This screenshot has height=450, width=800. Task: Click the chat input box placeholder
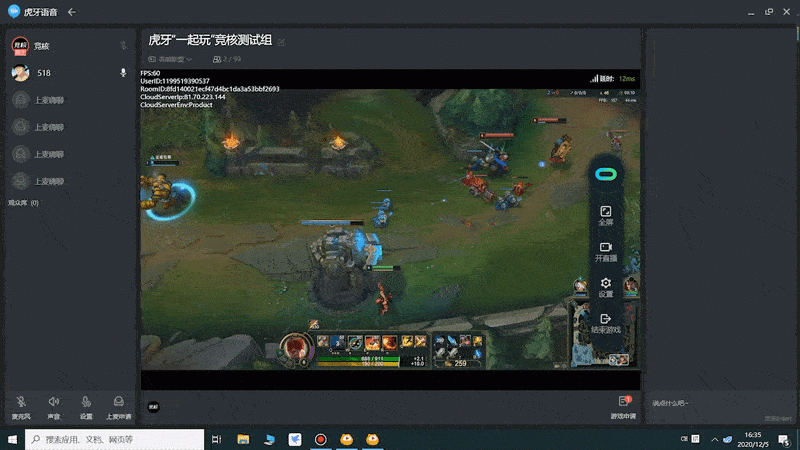[670, 403]
